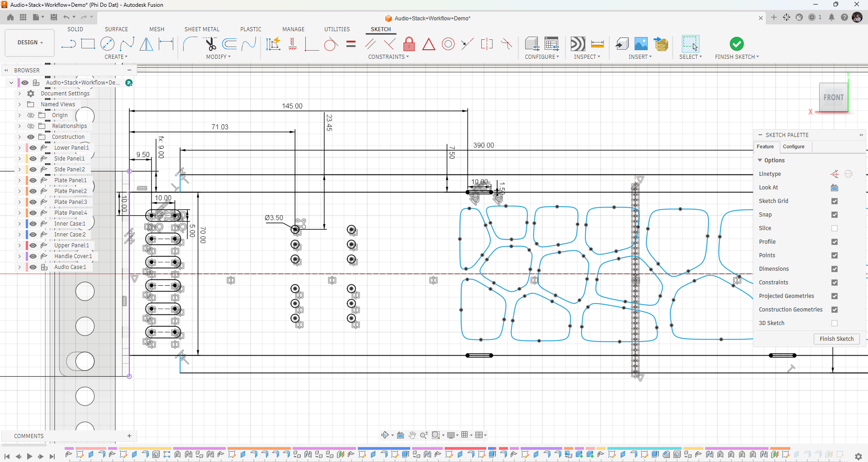Click Look At icon in Sketch Palette

click(x=835, y=188)
